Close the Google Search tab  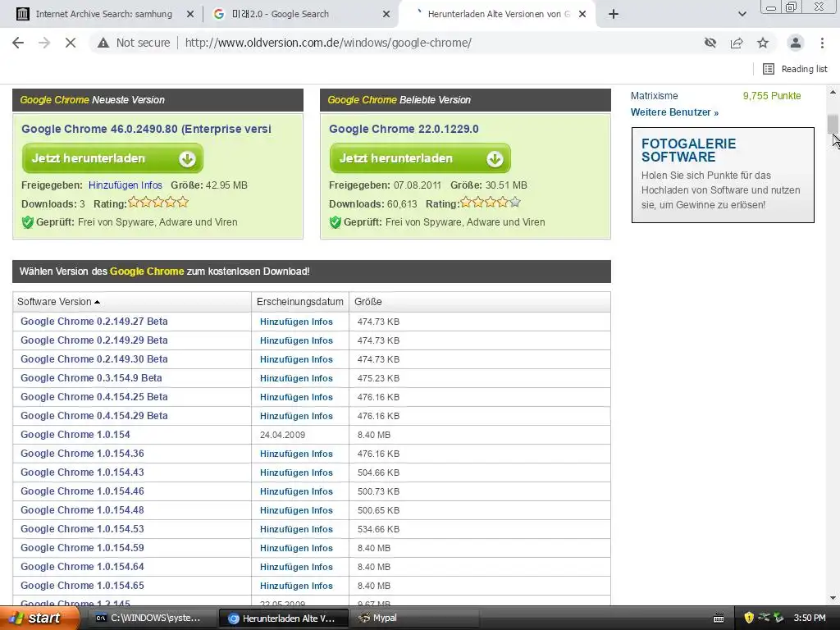click(386, 15)
